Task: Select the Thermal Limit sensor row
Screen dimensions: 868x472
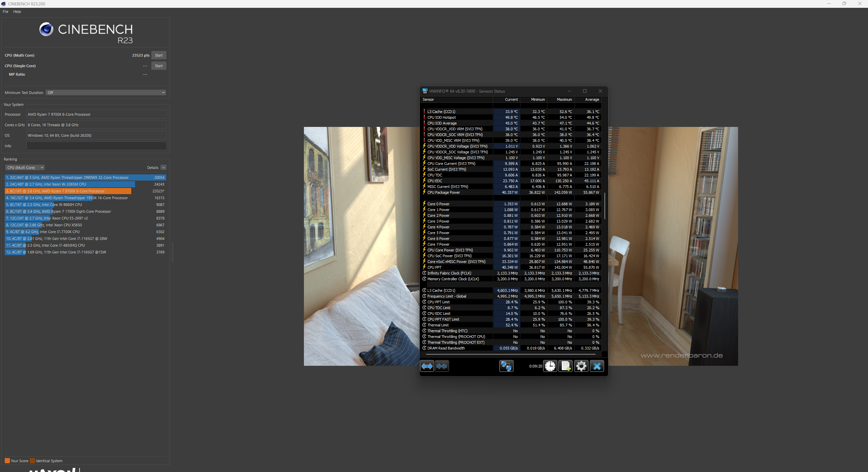Action: 511,325
